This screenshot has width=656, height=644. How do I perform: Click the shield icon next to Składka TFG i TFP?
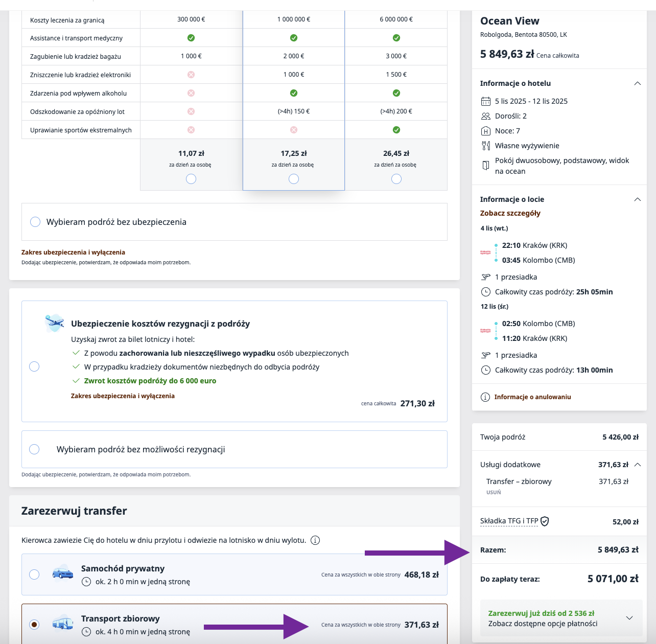545,521
